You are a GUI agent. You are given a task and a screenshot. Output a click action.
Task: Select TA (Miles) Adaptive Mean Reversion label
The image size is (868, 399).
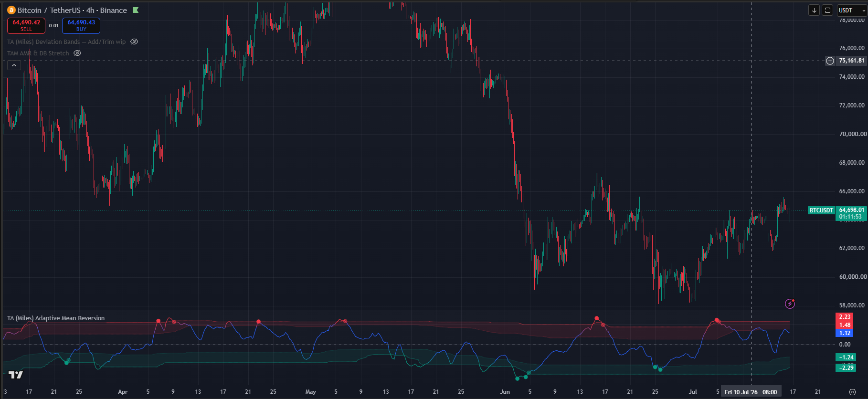pyautogui.click(x=56, y=318)
